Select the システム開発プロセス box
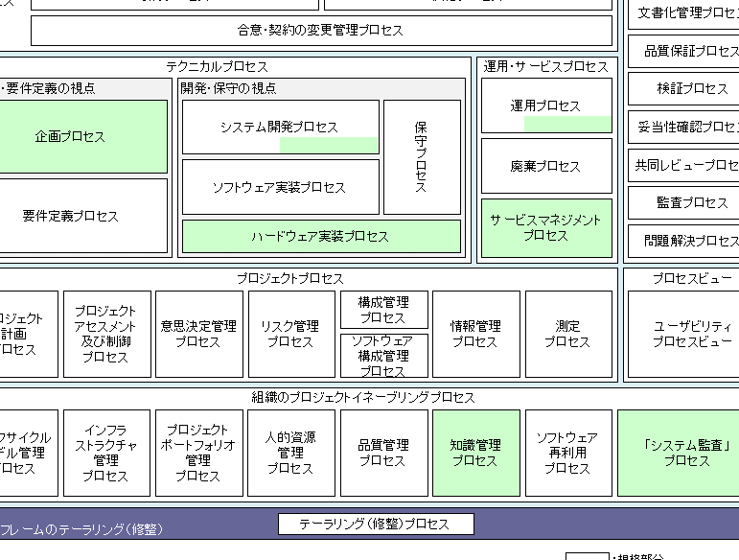The width and height of the screenshot is (739, 560). coord(280,127)
